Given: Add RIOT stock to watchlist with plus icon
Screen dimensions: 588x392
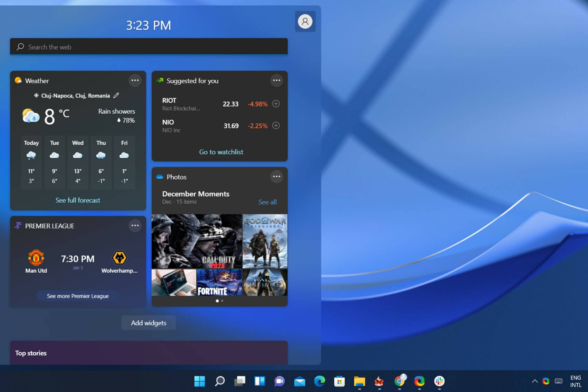Looking at the screenshot, I should coord(275,104).
